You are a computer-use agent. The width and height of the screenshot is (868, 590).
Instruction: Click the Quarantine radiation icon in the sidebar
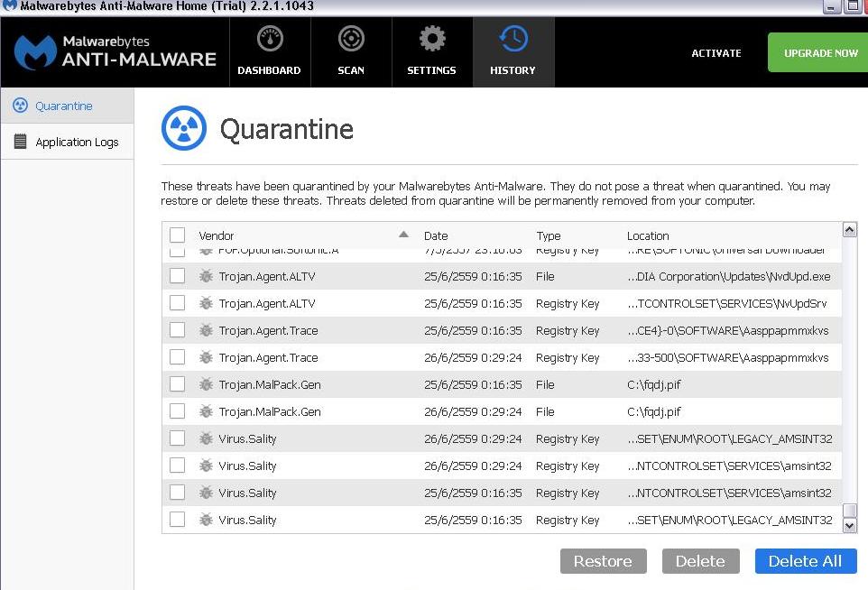coord(21,106)
